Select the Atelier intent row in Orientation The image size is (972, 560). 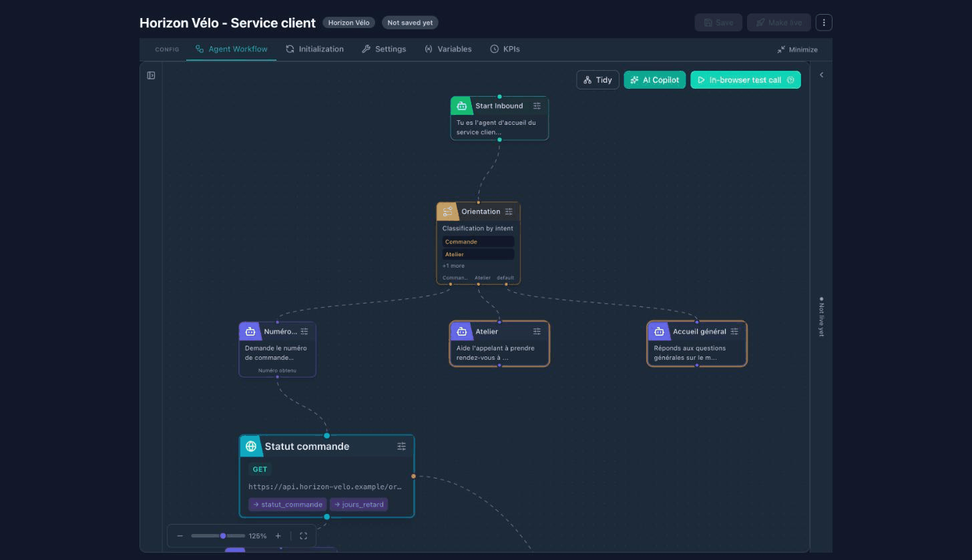(478, 254)
